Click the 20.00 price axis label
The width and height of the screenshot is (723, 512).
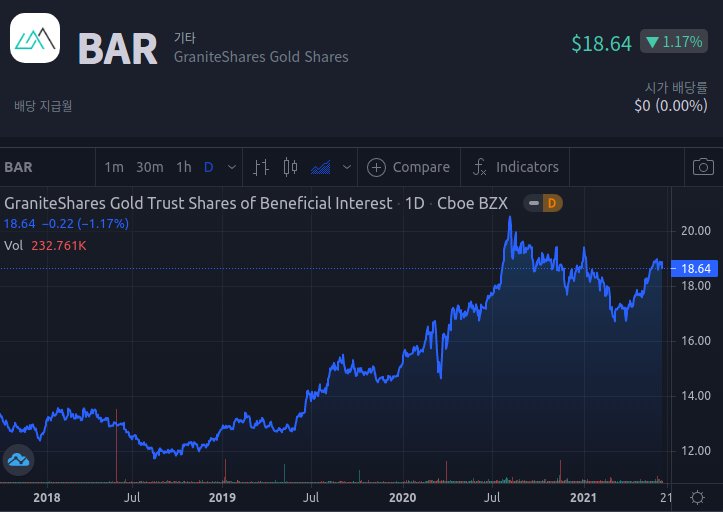[696, 231]
